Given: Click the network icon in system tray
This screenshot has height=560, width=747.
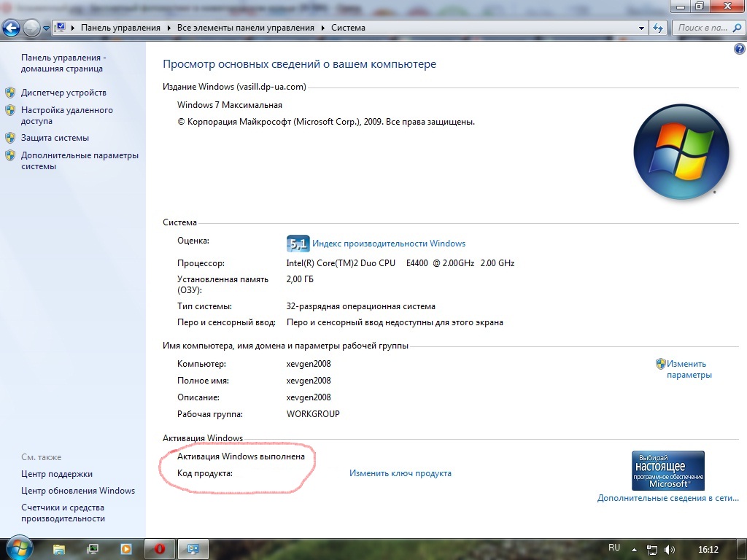Looking at the screenshot, I should [653, 549].
